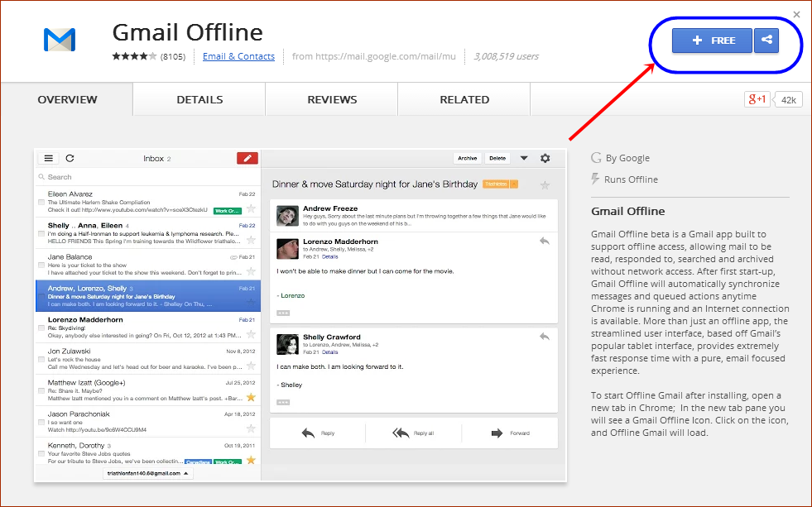Open the settings gear in the preview
This screenshot has height=507, width=812.
pos(545,158)
